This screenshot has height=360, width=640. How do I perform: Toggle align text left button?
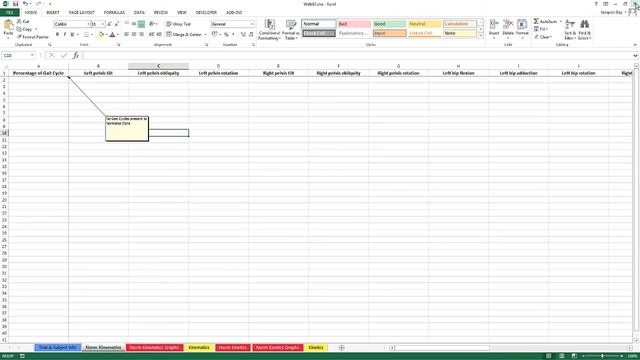click(127, 35)
